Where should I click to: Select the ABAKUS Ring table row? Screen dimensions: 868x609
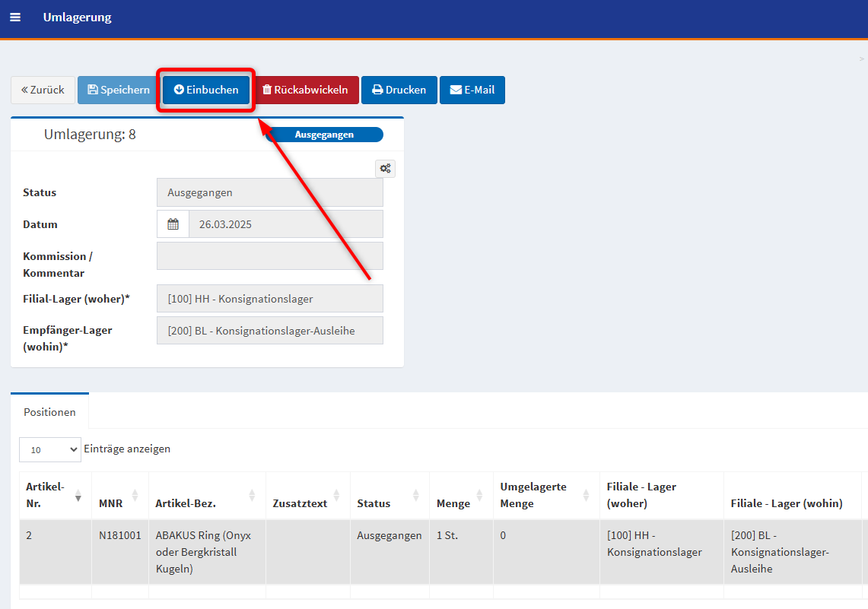pyautogui.click(x=203, y=552)
